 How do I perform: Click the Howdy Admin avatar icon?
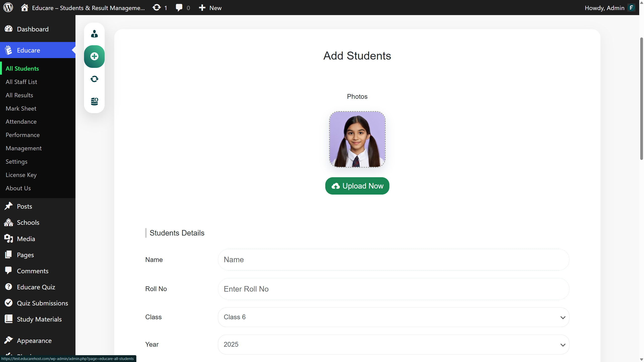(x=631, y=8)
